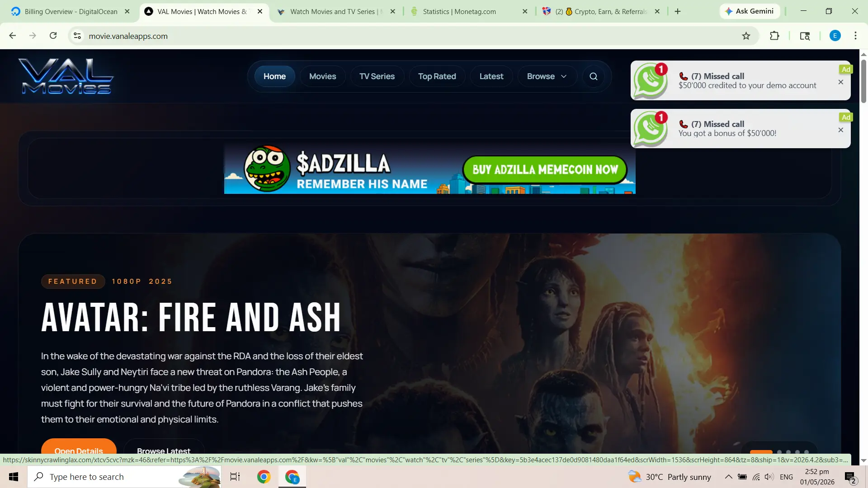Close the Statistics Monetag.com tab
868x488 pixels.
tap(525, 11)
